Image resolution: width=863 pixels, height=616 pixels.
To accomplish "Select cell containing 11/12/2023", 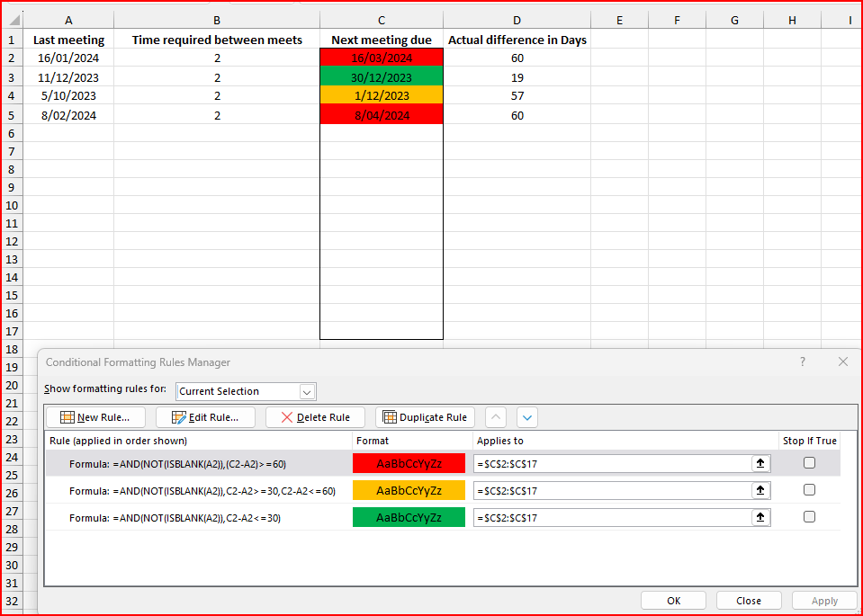I will (68, 77).
